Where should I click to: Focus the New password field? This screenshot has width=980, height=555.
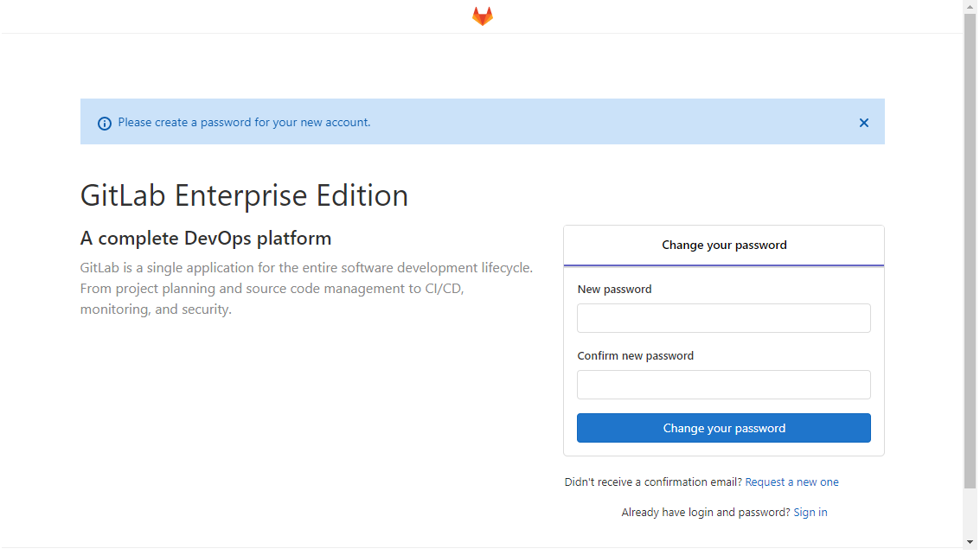pyautogui.click(x=724, y=318)
